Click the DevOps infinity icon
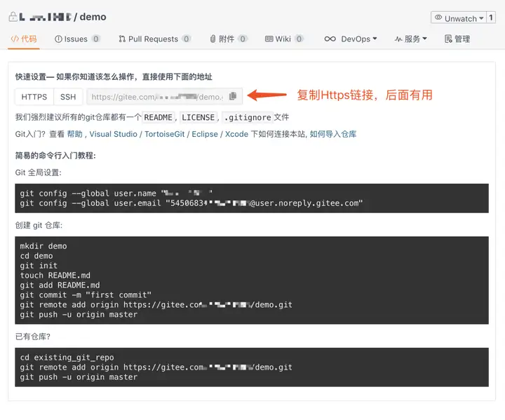 pyautogui.click(x=330, y=39)
